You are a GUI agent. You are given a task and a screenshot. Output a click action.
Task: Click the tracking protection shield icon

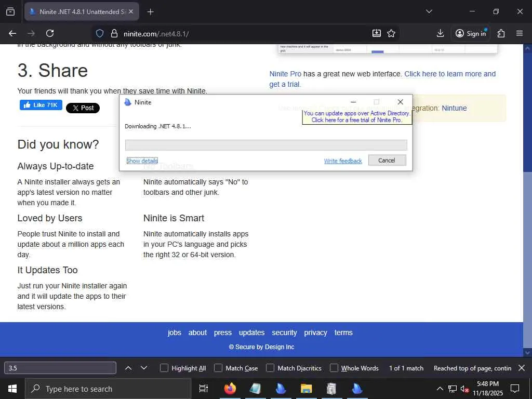click(99, 33)
